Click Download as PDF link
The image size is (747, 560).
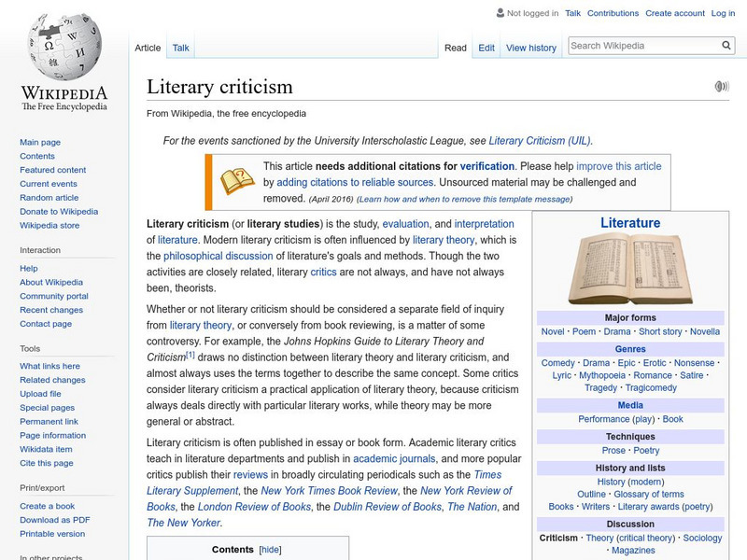point(55,520)
